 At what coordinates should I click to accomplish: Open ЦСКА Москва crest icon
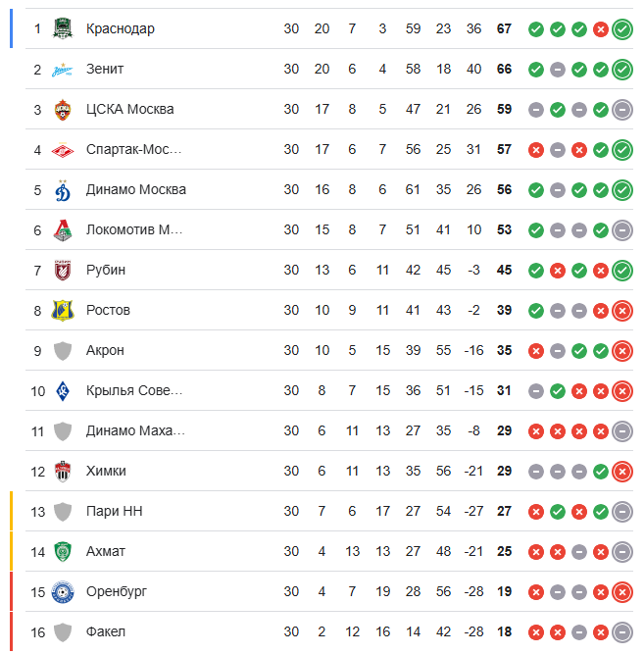click(x=63, y=110)
